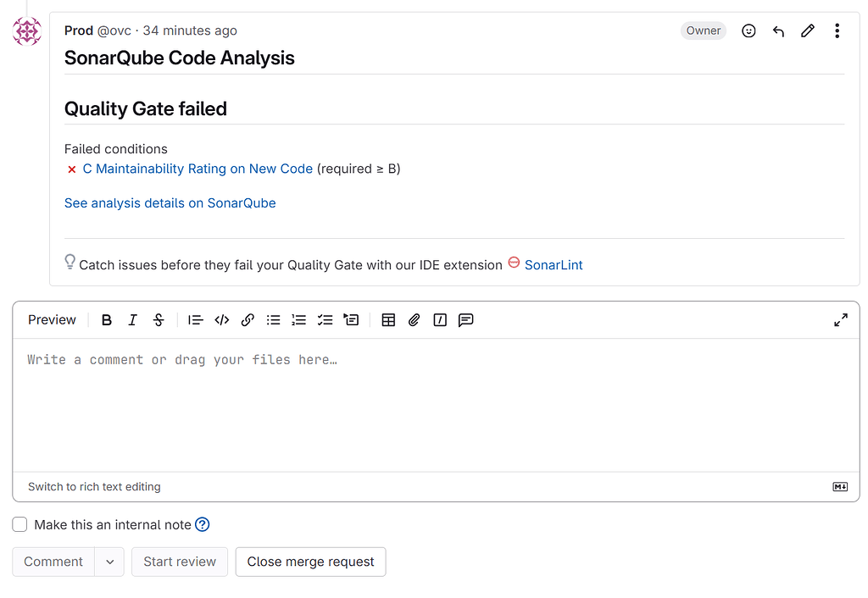Expand the editor to full screen

tap(840, 319)
